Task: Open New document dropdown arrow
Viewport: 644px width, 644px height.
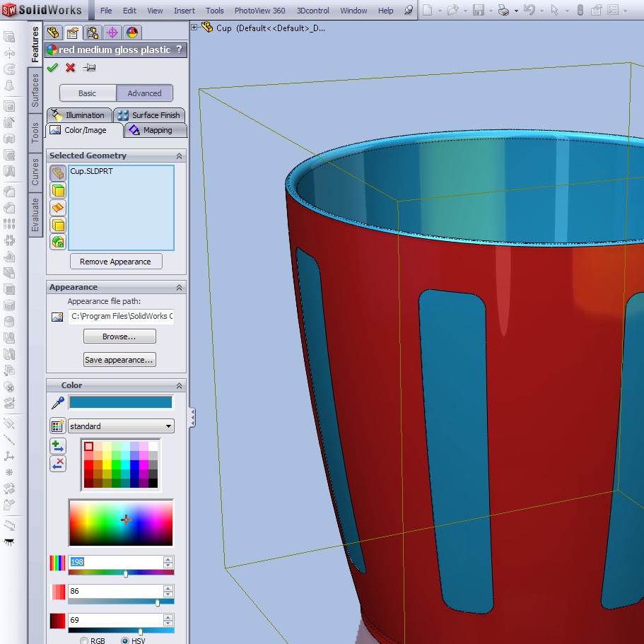Action: (440, 11)
